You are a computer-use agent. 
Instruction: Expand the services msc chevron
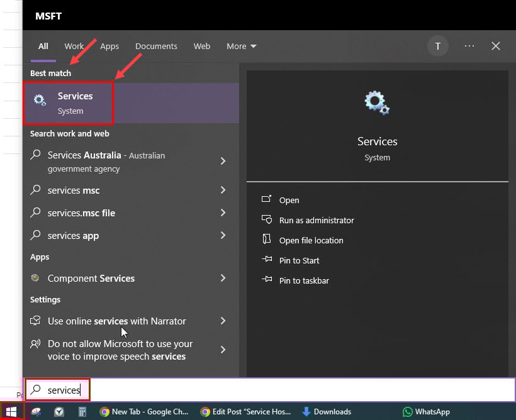tap(223, 190)
